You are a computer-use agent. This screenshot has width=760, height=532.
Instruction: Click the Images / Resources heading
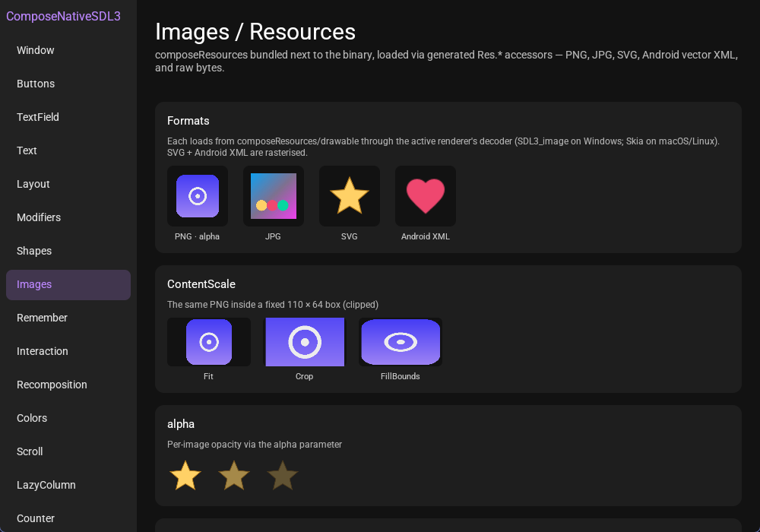pyautogui.click(x=255, y=32)
